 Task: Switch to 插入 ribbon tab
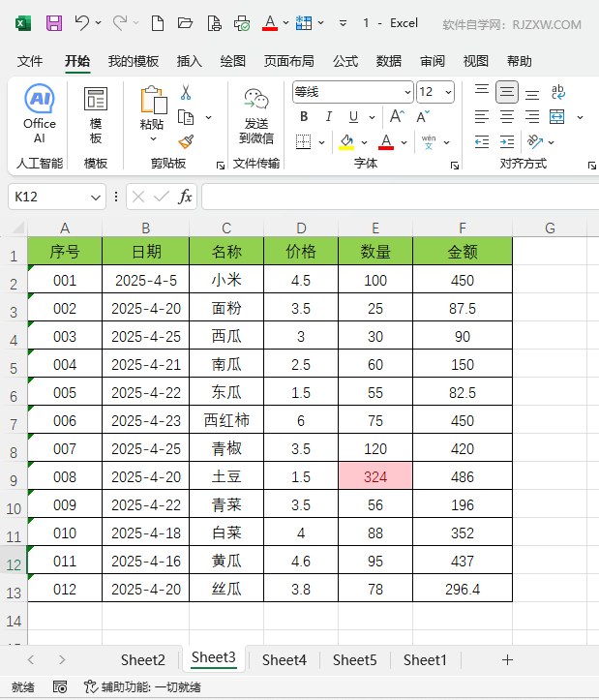pos(190,61)
